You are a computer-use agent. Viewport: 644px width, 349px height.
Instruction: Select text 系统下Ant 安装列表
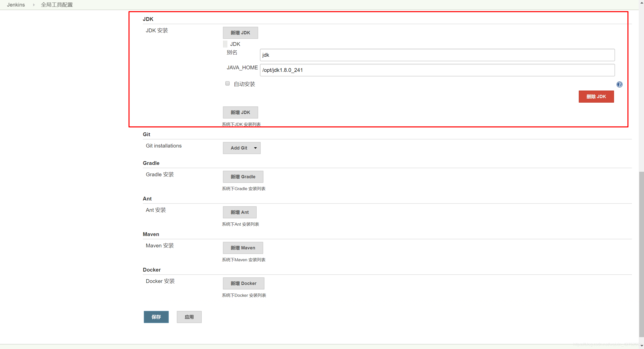click(240, 224)
